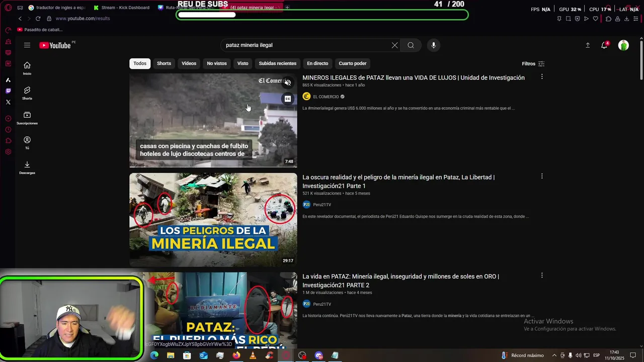Reload the current page
The image size is (644, 362).
[x=38, y=19]
